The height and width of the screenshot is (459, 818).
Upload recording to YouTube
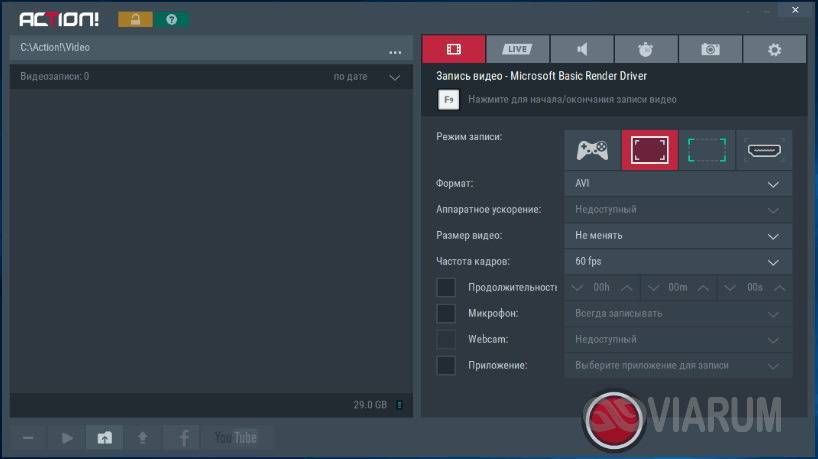pyautogui.click(x=236, y=437)
